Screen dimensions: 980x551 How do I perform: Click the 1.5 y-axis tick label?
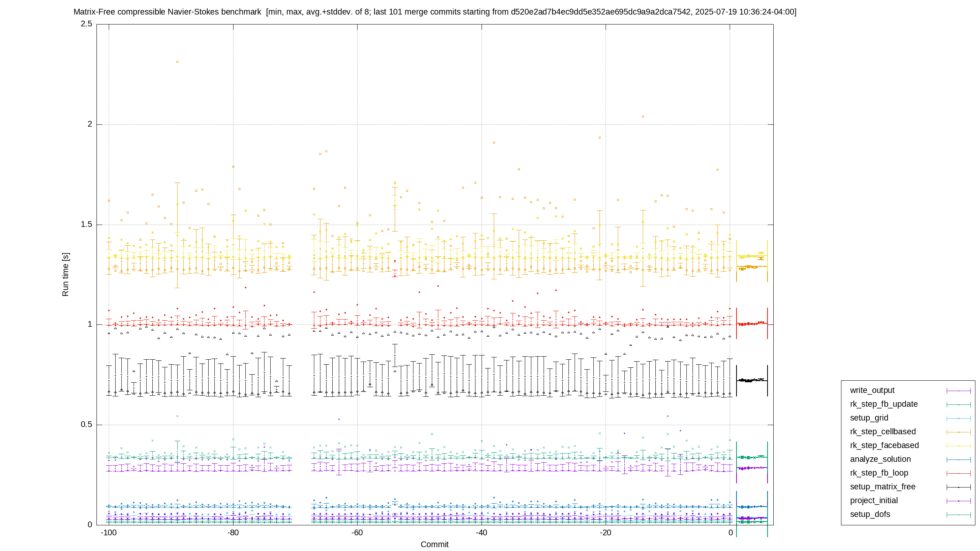click(87, 224)
